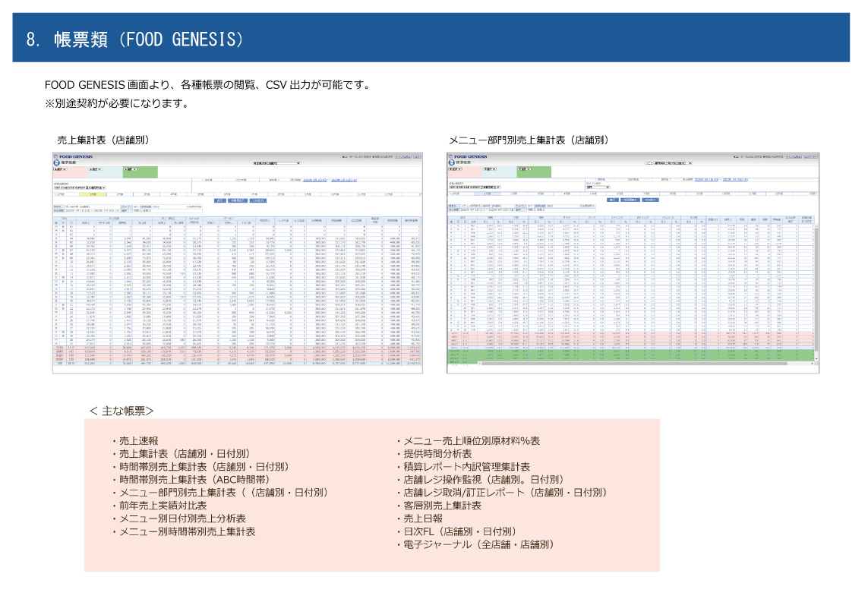Click start date link in left screenshot
This screenshot has width=868, height=602.
tap(315, 180)
